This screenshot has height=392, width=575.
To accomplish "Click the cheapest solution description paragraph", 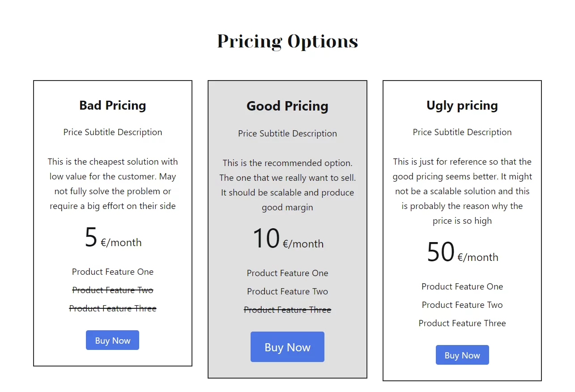I will (112, 184).
